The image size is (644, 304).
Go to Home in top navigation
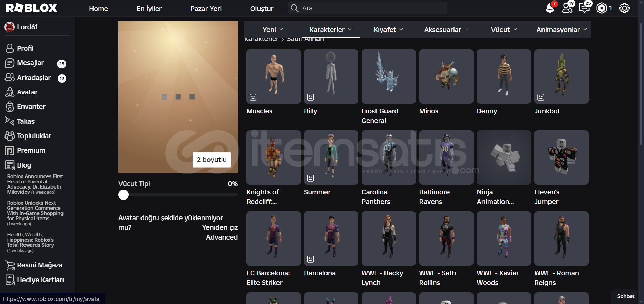pyautogui.click(x=98, y=9)
